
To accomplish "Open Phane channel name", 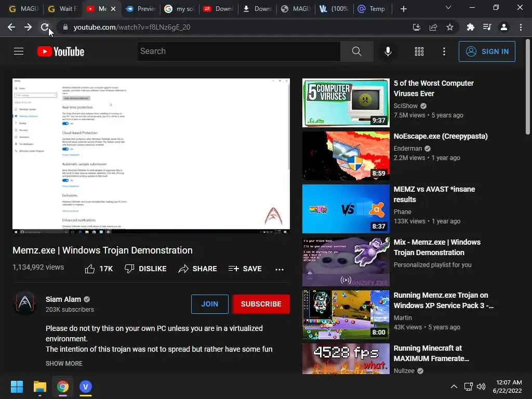I will click(403, 212).
